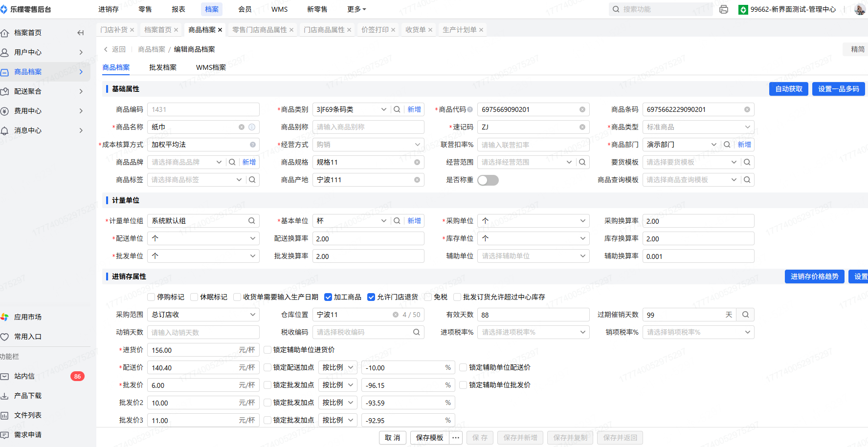Switch to the 批发档案 tab
Screen dimensions: 868x447
tap(162, 67)
